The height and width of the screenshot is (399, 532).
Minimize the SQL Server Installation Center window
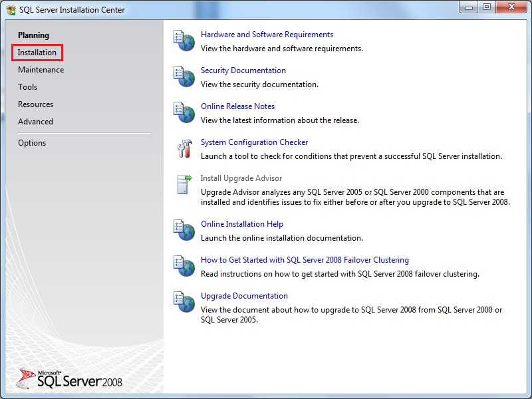click(469, 7)
